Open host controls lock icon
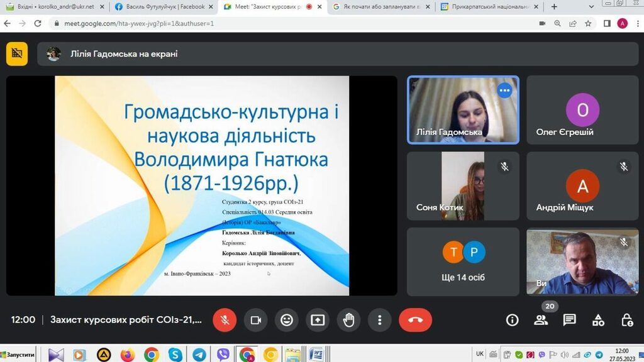Viewport: 644px width, 362px height. 627,320
